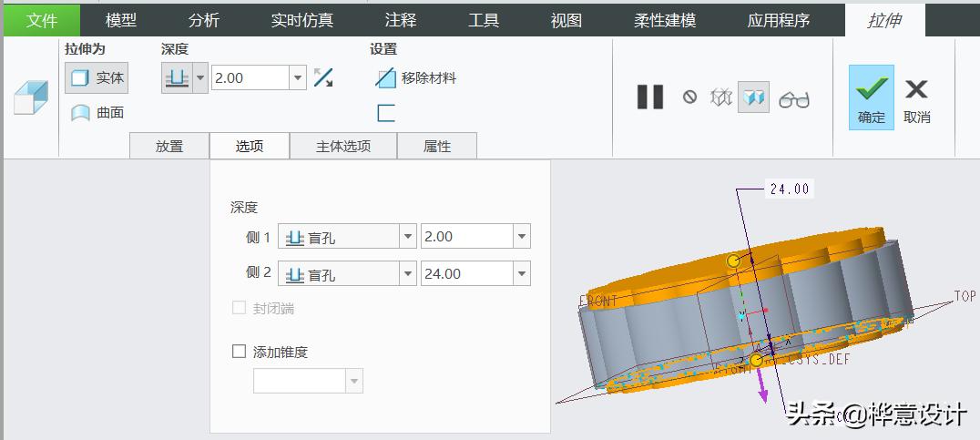This screenshot has width=980, height=440.
Task: Switch to the 视图 tab
Action: click(567, 20)
